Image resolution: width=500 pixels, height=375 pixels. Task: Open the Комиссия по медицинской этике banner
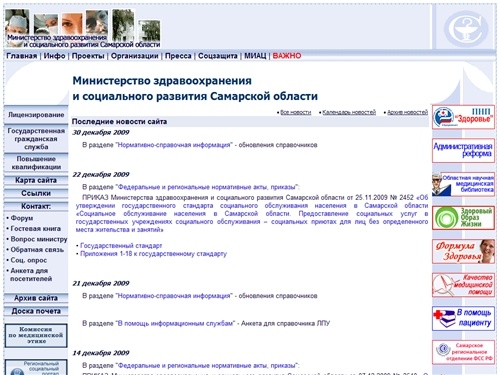pos(36,335)
